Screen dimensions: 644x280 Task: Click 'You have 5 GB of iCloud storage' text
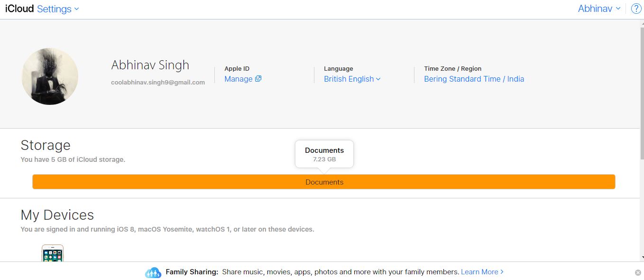click(73, 159)
